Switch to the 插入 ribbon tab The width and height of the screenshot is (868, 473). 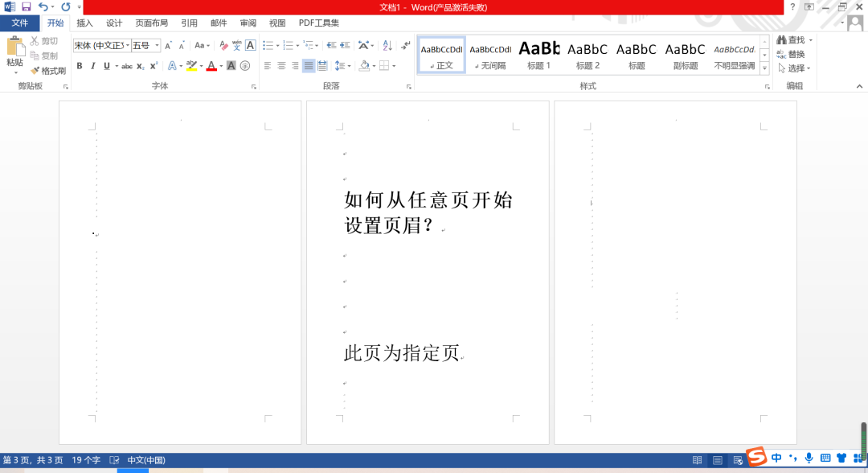84,23
